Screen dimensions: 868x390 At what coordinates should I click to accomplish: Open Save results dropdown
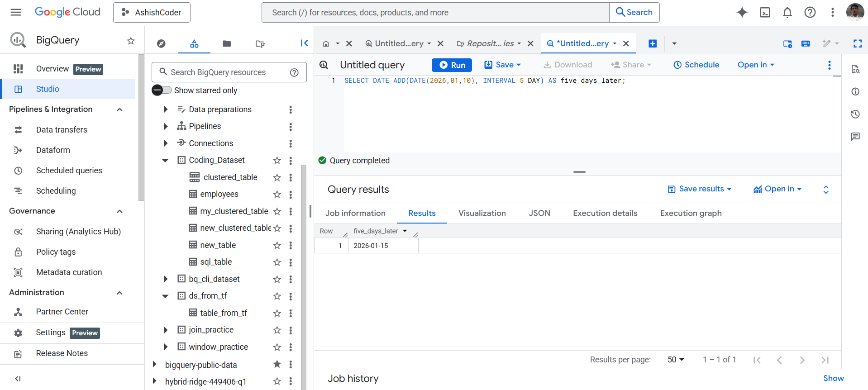click(700, 189)
